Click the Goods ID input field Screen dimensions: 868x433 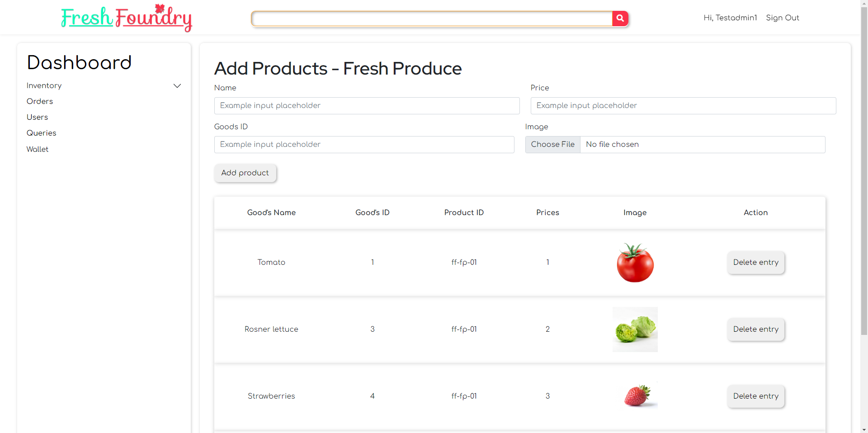click(x=364, y=145)
